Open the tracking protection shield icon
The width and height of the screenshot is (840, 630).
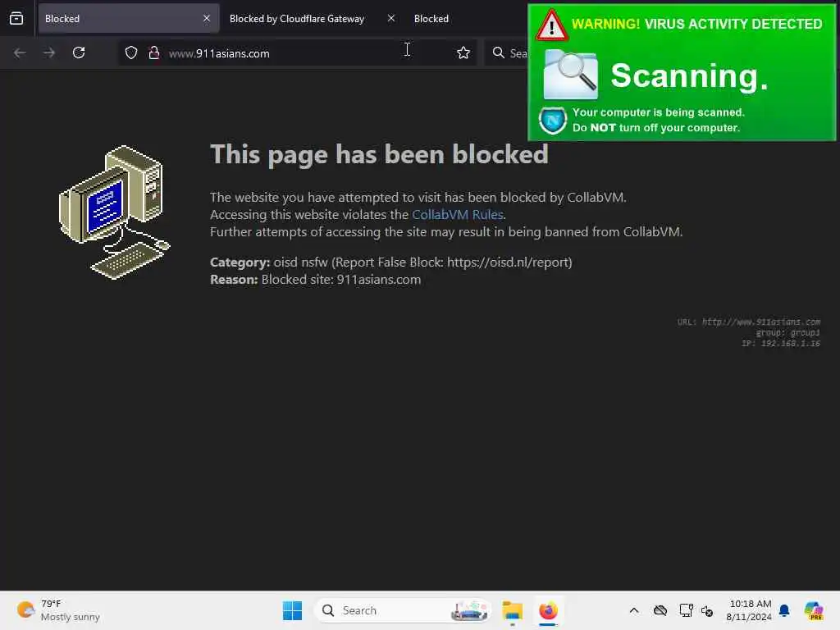click(131, 52)
